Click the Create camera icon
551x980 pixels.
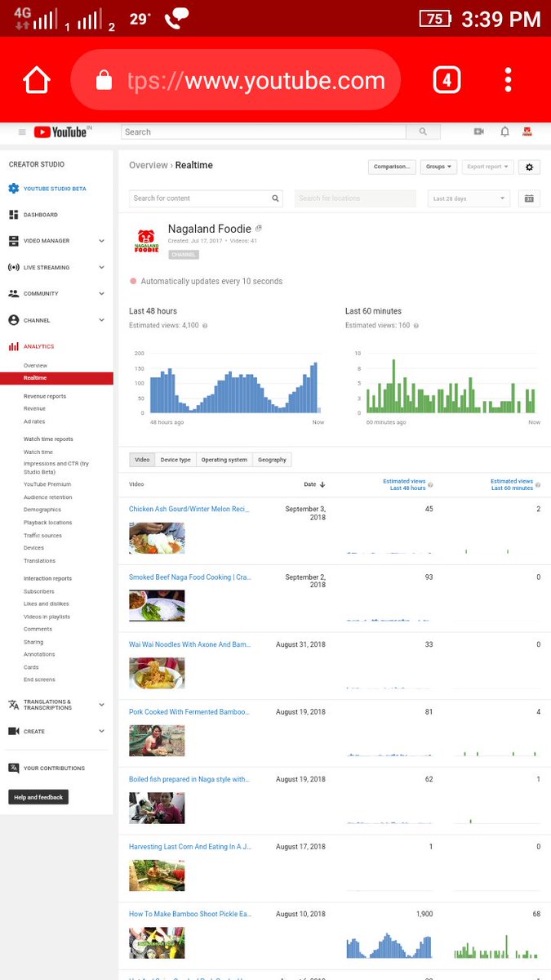click(x=14, y=731)
